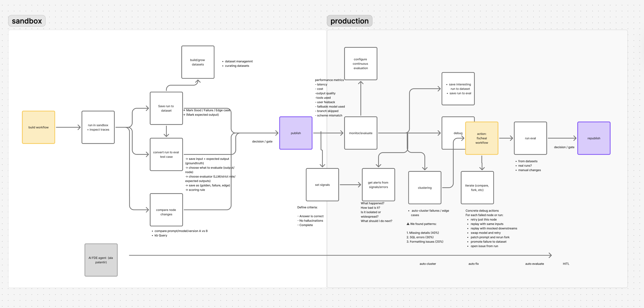Click 'real runs?' bullet text
This screenshot has width=644, height=308.
(x=525, y=166)
